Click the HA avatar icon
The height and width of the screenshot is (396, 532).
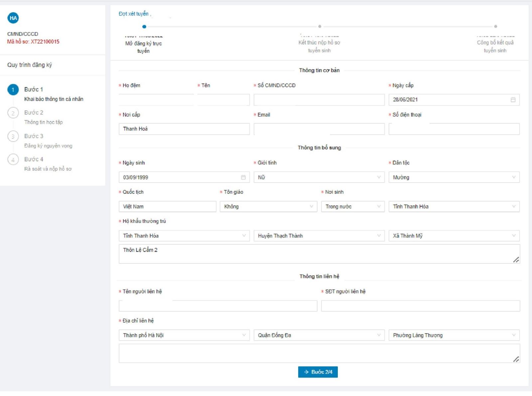[13, 18]
